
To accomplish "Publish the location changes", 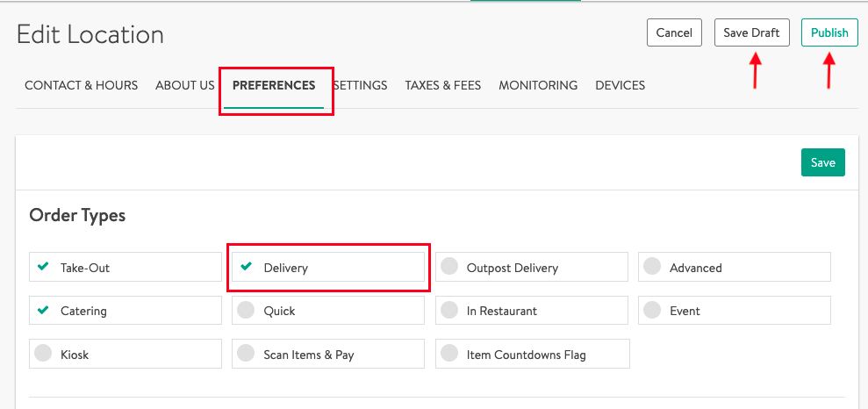I will (829, 32).
